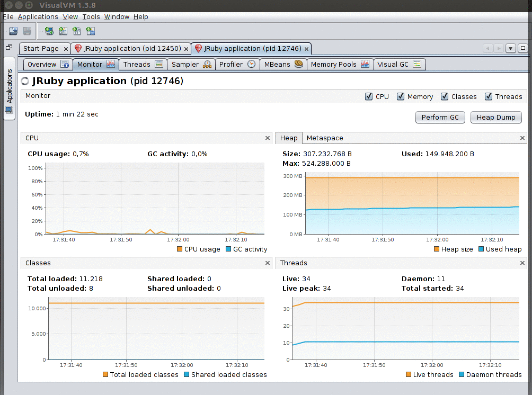The height and width of the screenshot is (395, 532).
Task: Click the Load Snapshot toolbar icon
Action: click(13, 31)
